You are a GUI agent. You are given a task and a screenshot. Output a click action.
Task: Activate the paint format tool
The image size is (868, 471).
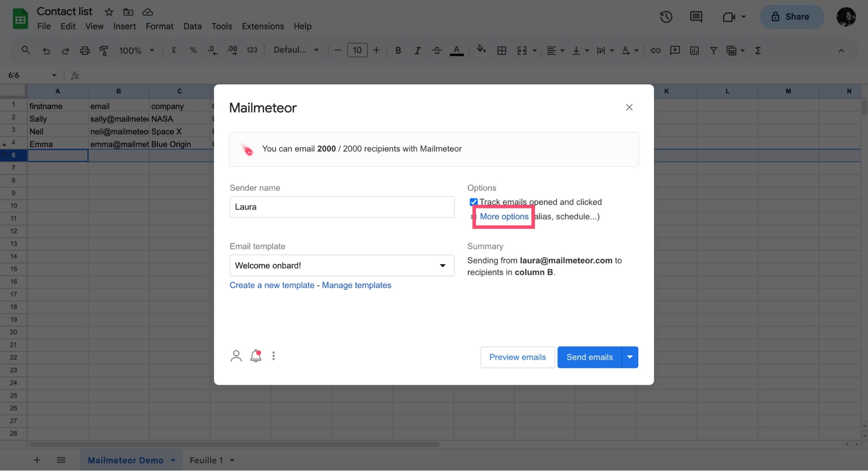point(104,50)
